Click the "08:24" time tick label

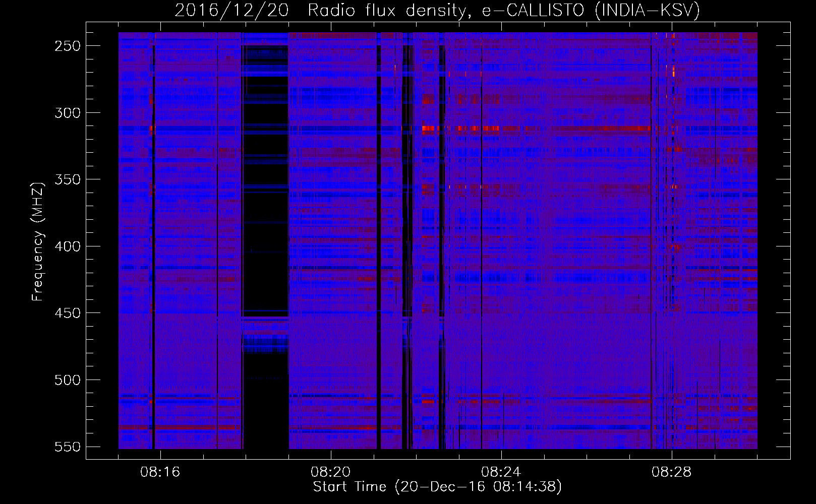(x=501, y=472)
